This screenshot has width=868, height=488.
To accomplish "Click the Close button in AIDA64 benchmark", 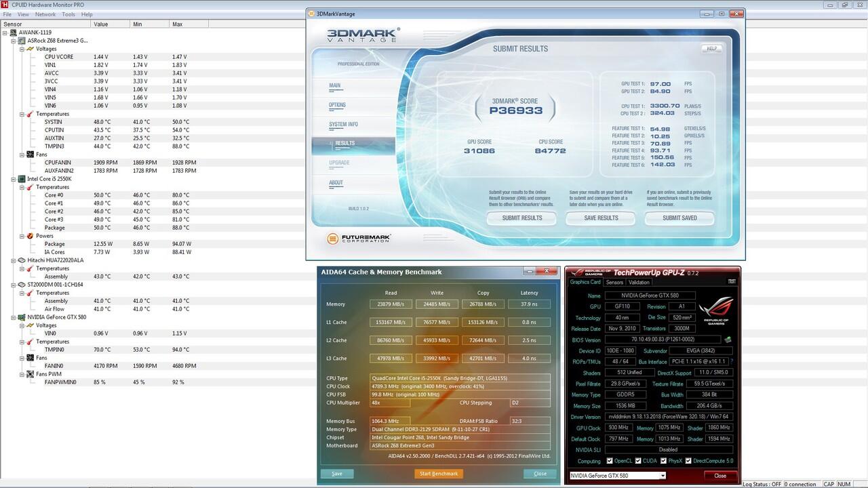I will (x=540, y=474).
